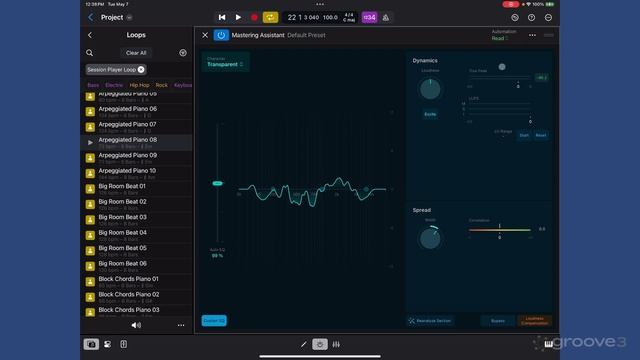Select the Bass filter tag
Screen dimensions: 640x360
(x=93, y=85)
